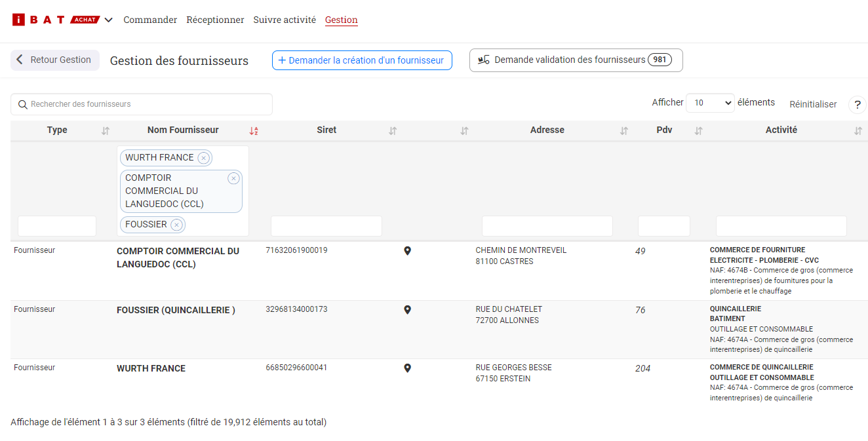Click the magnifier search icon

click(23, 104)
